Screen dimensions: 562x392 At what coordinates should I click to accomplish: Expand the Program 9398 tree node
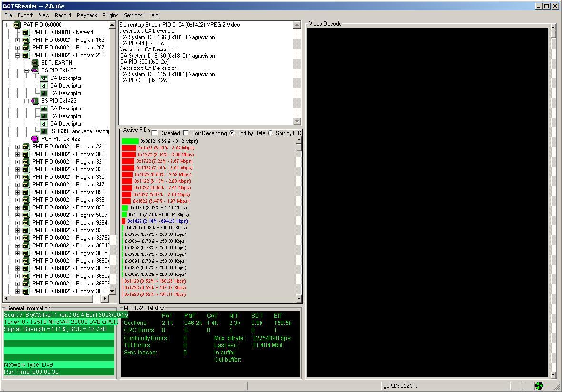[x=17, y=230]
